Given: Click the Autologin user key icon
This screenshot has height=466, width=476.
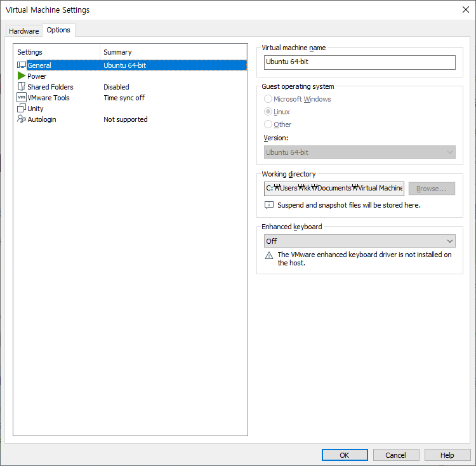Looking at the screenshot, I should pyautogui.click(x=21, y=119).
